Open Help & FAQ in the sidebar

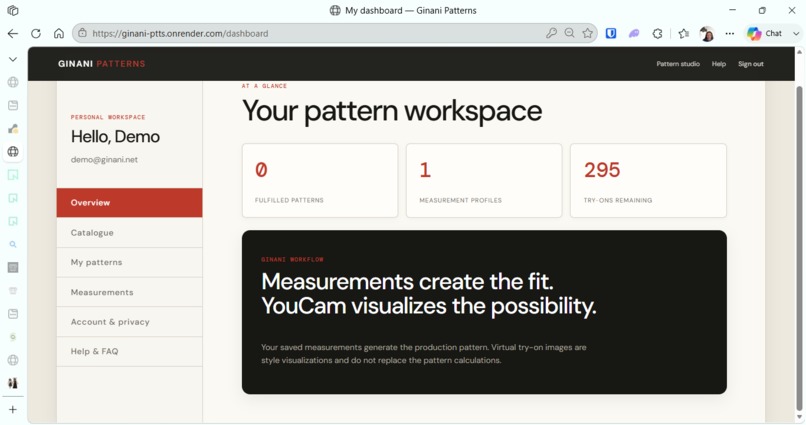tap(130, 352)
